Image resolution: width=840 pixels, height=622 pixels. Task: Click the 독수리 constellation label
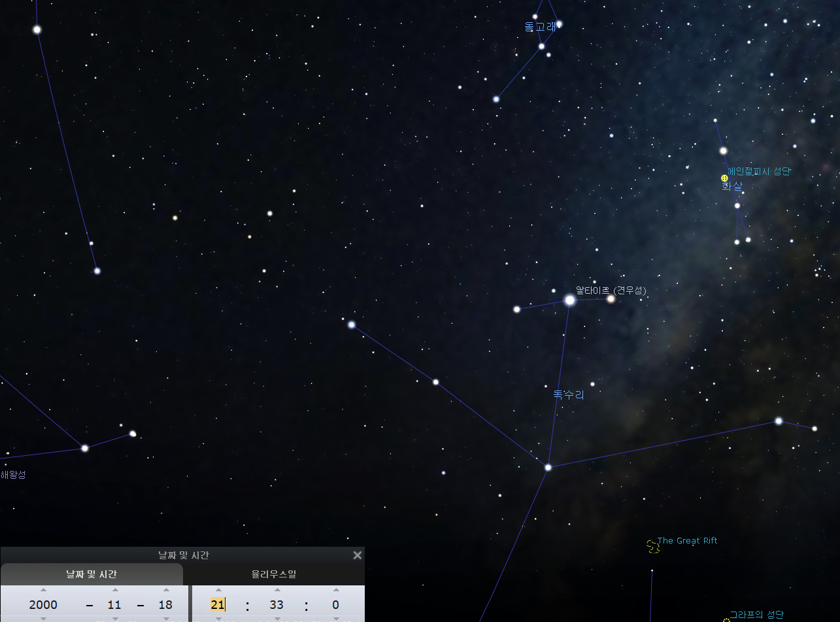[569, 395]
